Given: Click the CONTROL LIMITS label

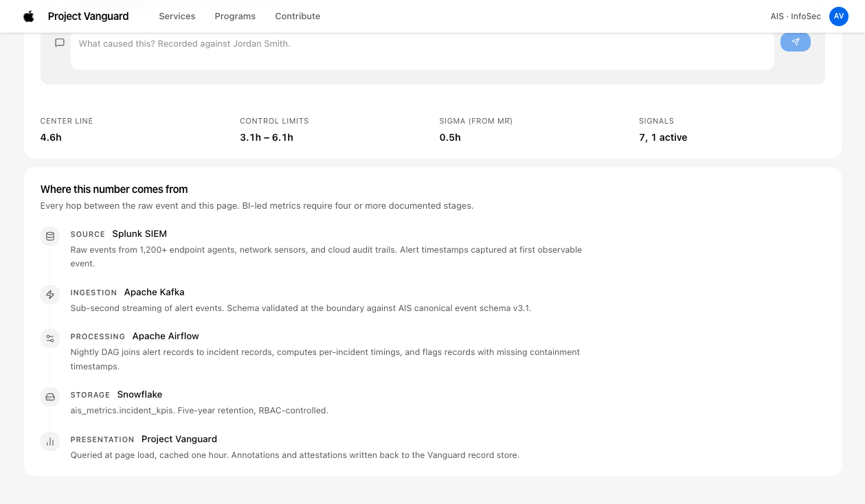Looking at the screenshot, I should point(274,121).
